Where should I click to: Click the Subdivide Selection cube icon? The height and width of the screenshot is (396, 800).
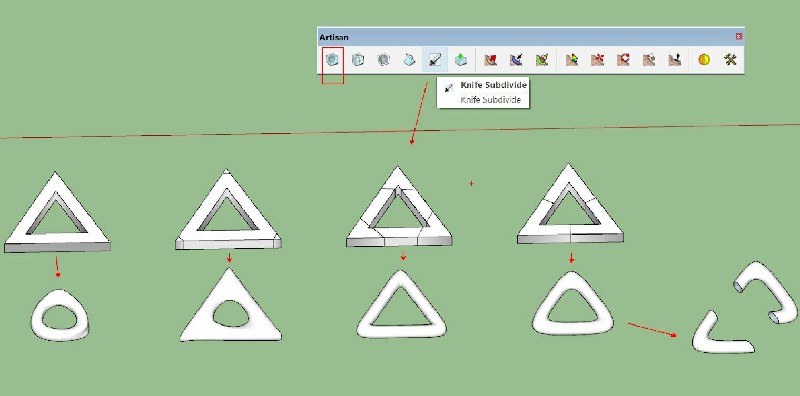coord(358,60)
